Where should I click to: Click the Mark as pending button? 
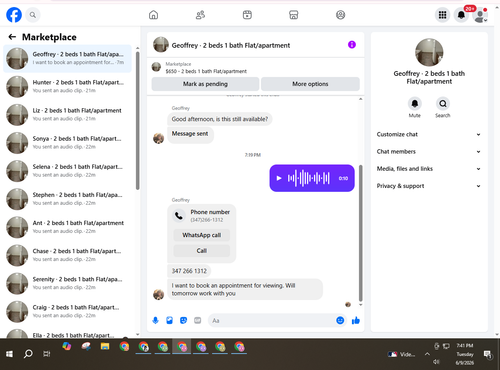[205, 84]
